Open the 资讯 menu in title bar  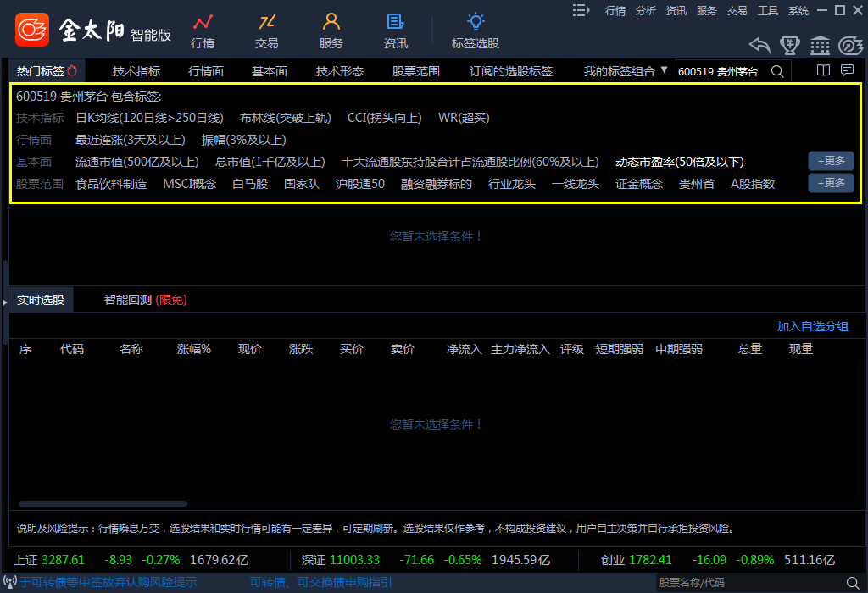pyautogui.click(x=676, y=10)
